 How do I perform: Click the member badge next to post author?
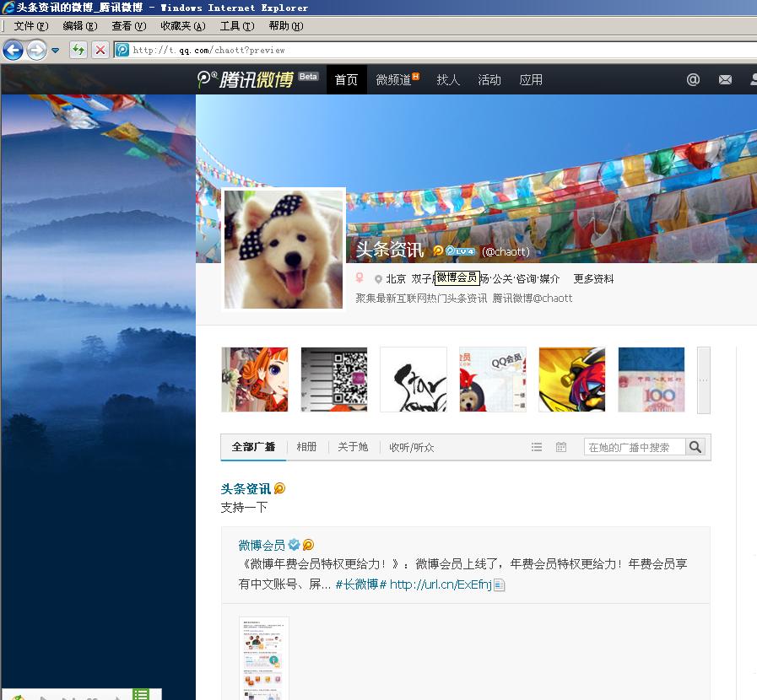pyautogui.click(x=279, y=488)
